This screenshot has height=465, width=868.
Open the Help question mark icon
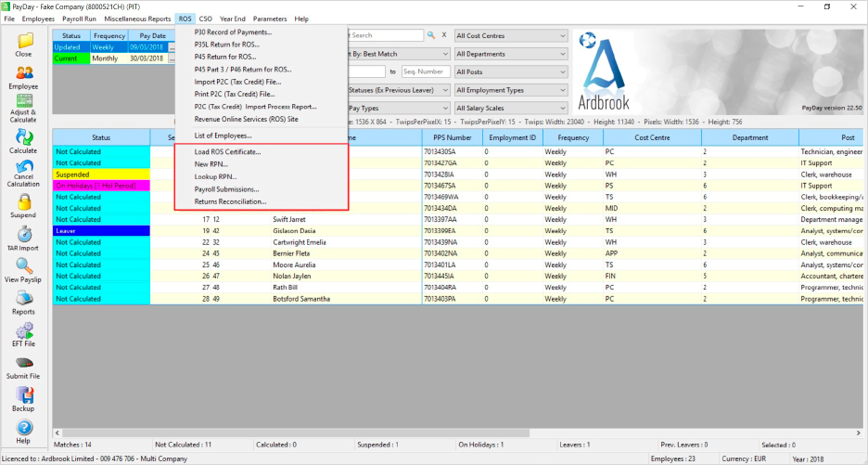tap(24, 427)
